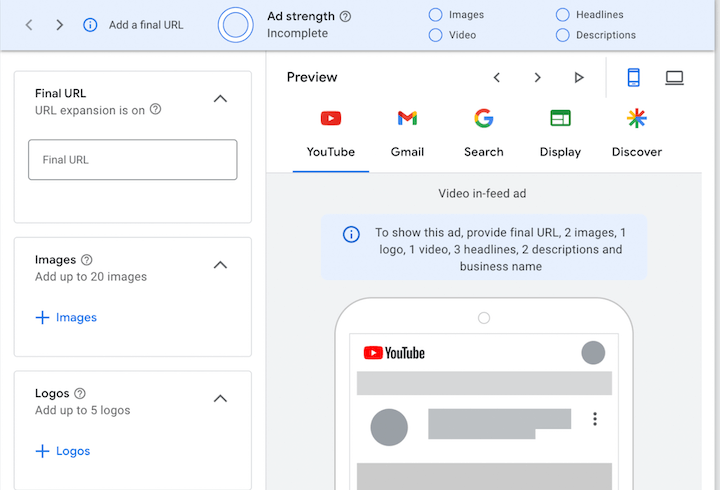Screen dimensions: 720x490
Task: Click the Add a final URL message
Action: click(146, 25)
